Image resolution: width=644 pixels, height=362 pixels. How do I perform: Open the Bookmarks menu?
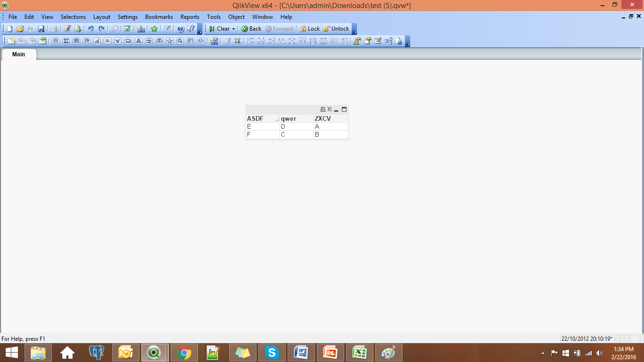(159, 16)
